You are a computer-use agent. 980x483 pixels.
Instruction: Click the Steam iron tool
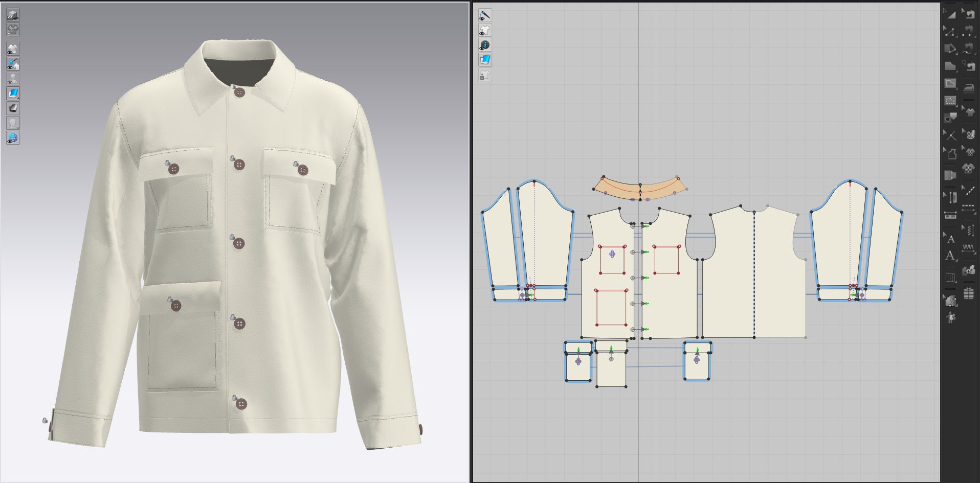tap(968, 87)
